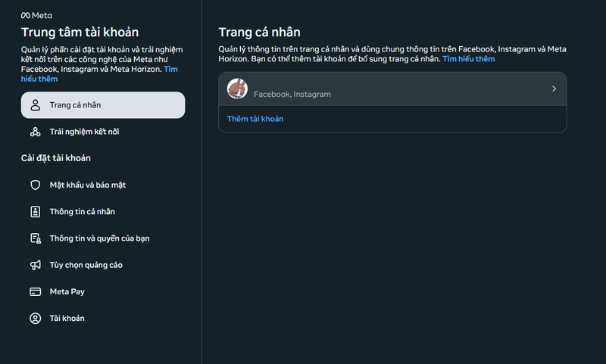Click the connected experiences icon
This screenshot has width=606, height=364.
35,132
